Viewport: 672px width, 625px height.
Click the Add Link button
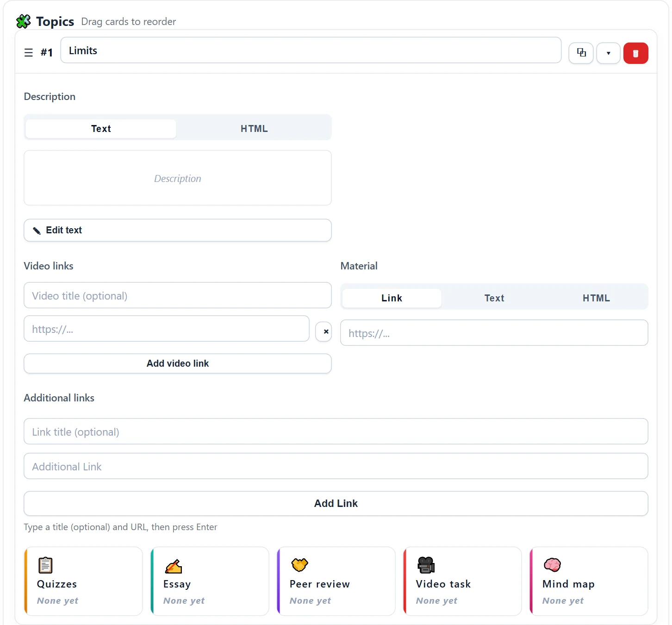(x=336, y=503)
